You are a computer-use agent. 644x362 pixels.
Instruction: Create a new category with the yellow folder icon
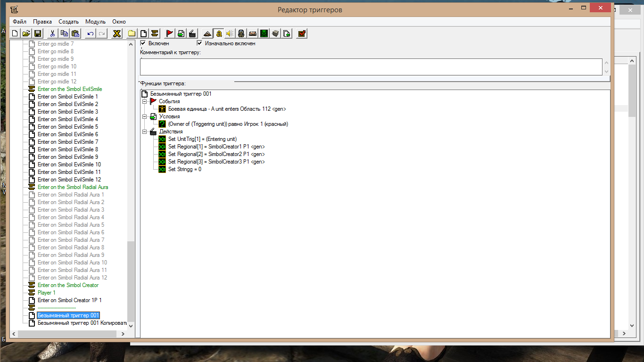[132, 33]
